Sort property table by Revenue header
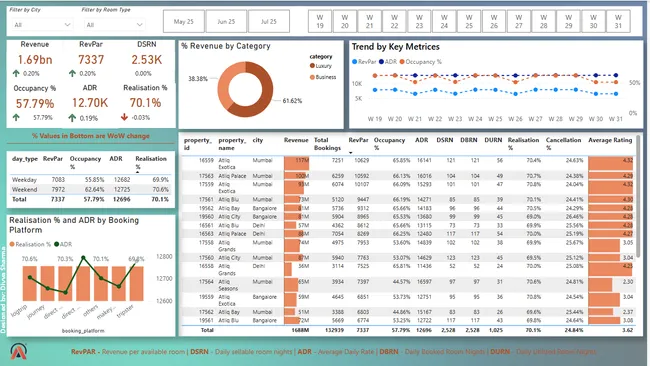The image size is (650, 366). coord(296,140)
